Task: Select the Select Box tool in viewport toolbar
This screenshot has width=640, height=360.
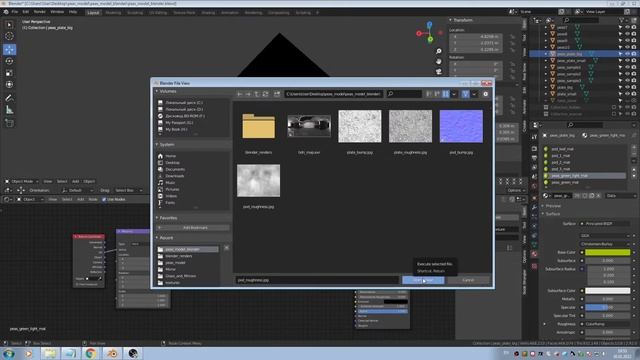Action: click(9, 25)
